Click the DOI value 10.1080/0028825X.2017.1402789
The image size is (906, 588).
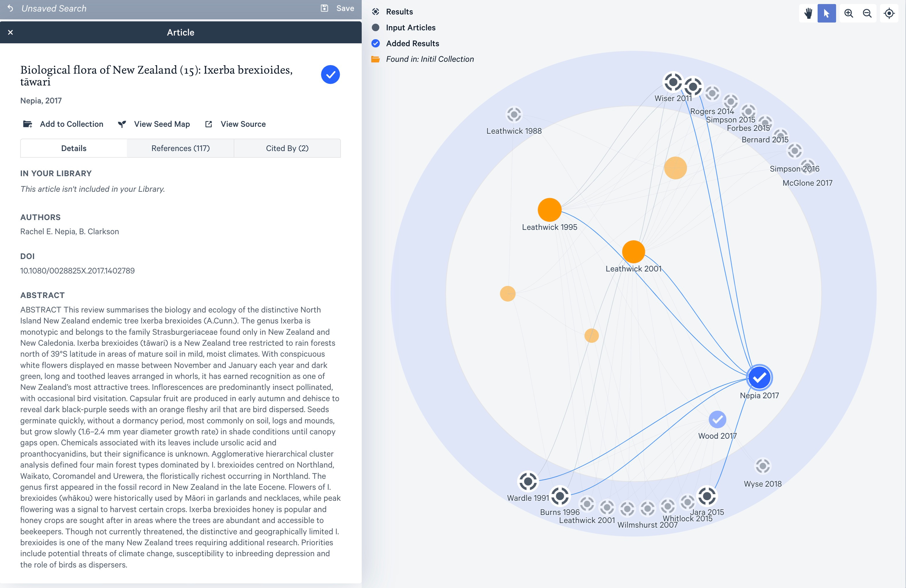(x=77, y=271)
